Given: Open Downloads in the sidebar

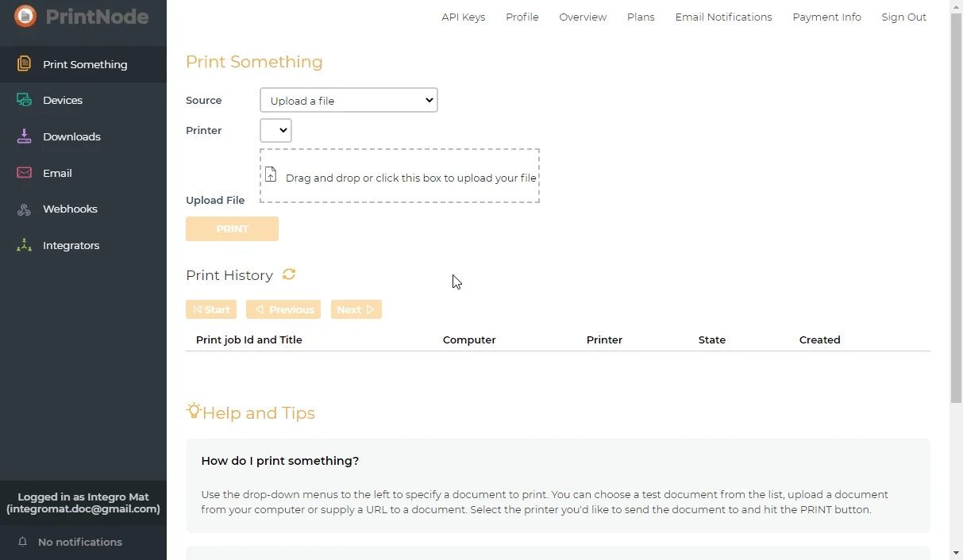Looking at the screenshot, I should tap(83, 136).
